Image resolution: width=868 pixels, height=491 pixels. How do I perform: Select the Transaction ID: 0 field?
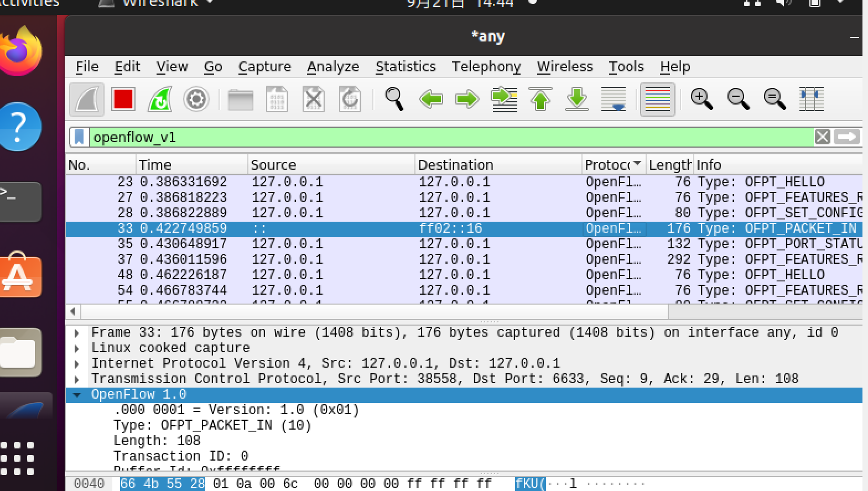181,456
